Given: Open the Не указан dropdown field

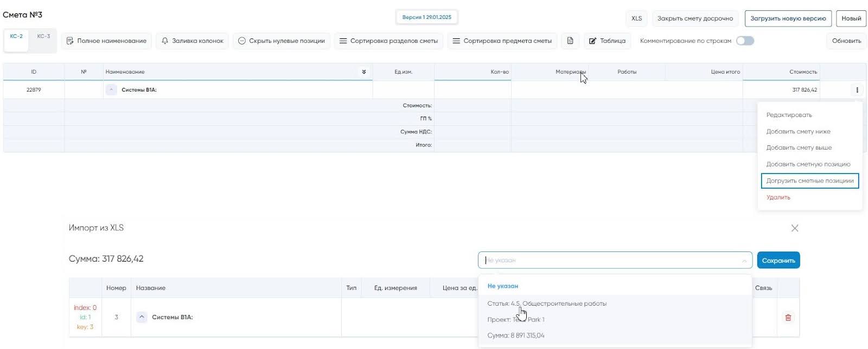Looking at the screenshot, I should [614, 260].
